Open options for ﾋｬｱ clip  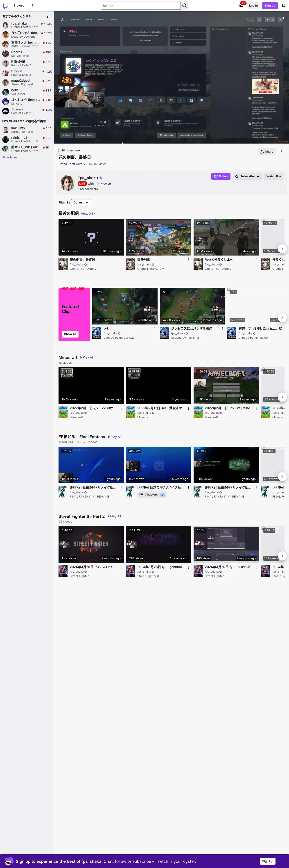coord(155,329)
